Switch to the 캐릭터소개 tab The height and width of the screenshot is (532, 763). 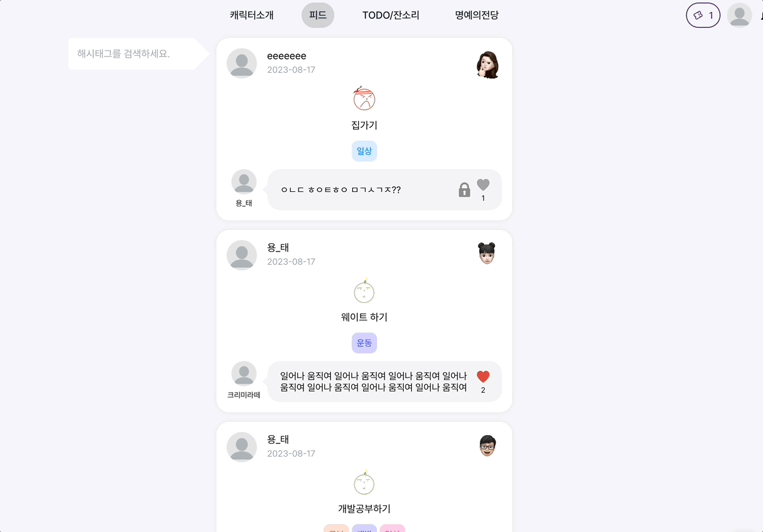(252, 15)
